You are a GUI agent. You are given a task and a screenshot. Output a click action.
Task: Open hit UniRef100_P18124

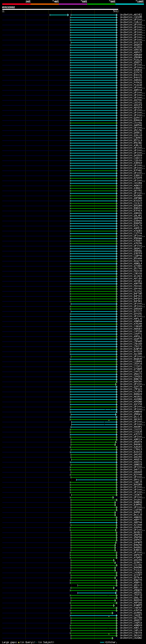pos(131,60)
